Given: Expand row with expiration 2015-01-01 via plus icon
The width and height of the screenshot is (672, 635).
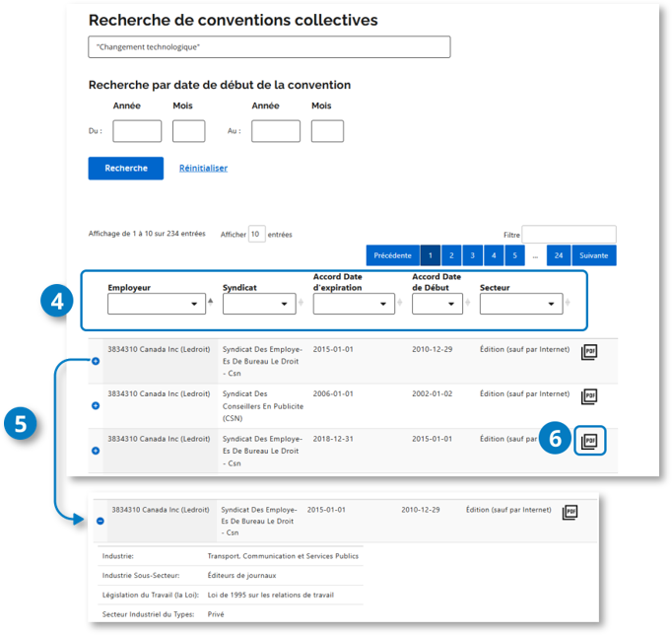Looking at the screenshot, I should (x=96, y=361).
